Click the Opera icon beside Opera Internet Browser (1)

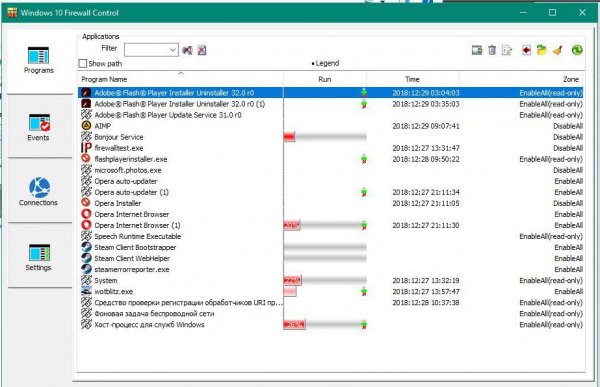[86, 225]
